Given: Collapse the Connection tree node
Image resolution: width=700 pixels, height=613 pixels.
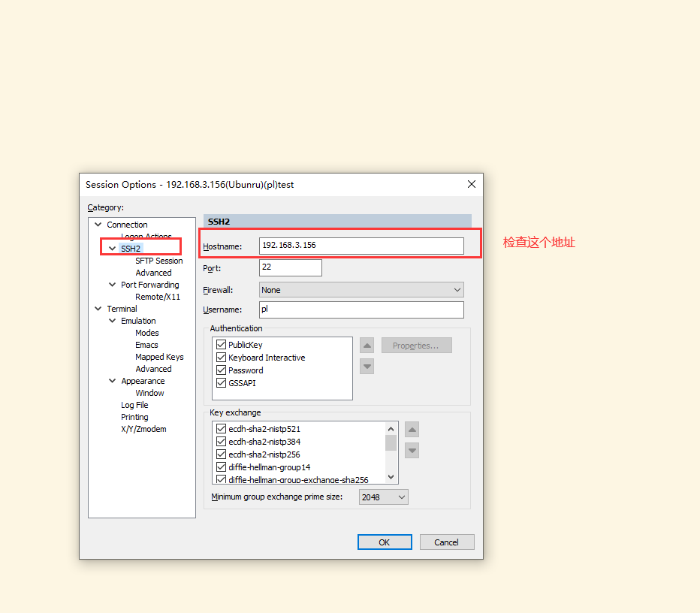Looking at the screenshot, I should click(98, 225).
